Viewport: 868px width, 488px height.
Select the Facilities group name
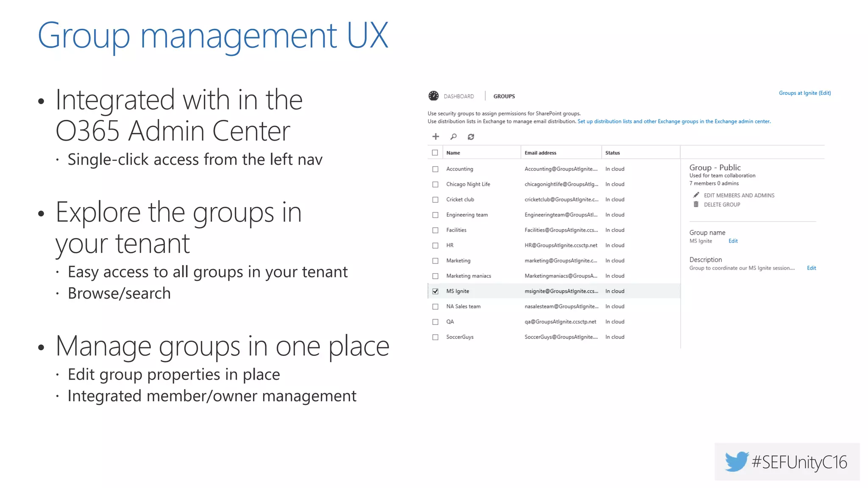tap(456, 230)
